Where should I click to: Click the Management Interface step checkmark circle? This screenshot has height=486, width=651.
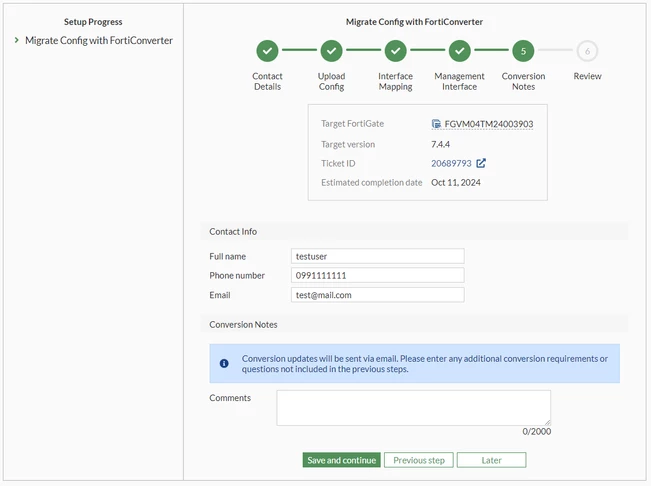[x=460, y=51]
